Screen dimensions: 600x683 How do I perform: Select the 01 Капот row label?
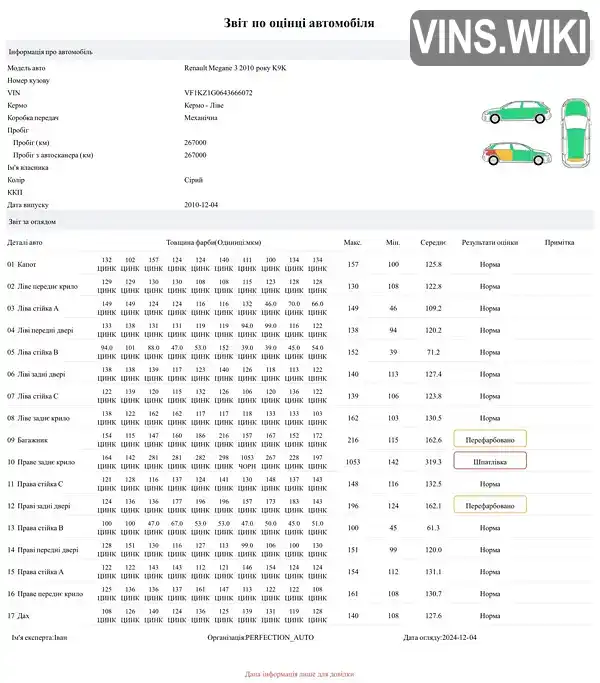pos(21,264)
